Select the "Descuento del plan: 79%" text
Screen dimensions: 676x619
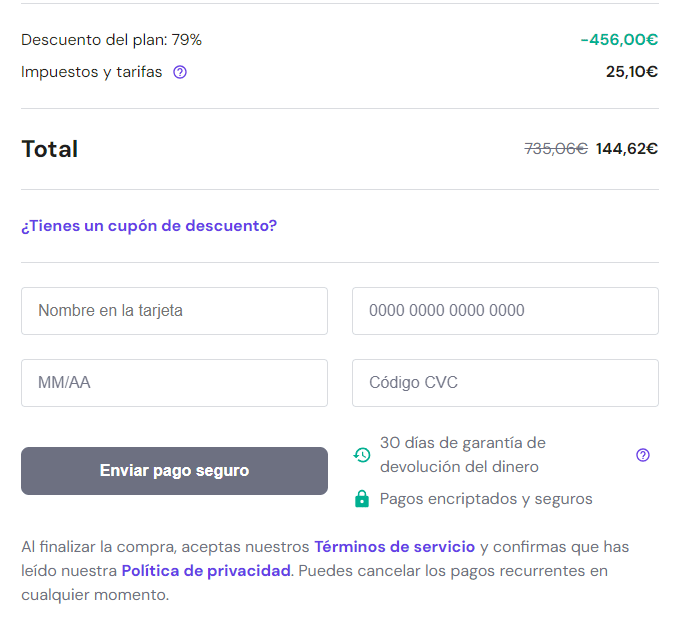point(111,40)
